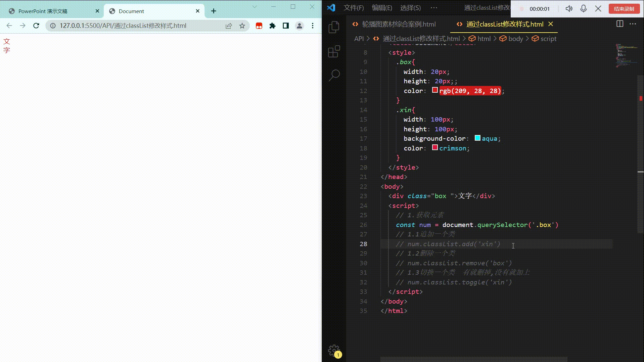The width and height of the screenshot is (644, 362).
Task: Show more VS Code menus via ellipsis
Action: point(434,8)
